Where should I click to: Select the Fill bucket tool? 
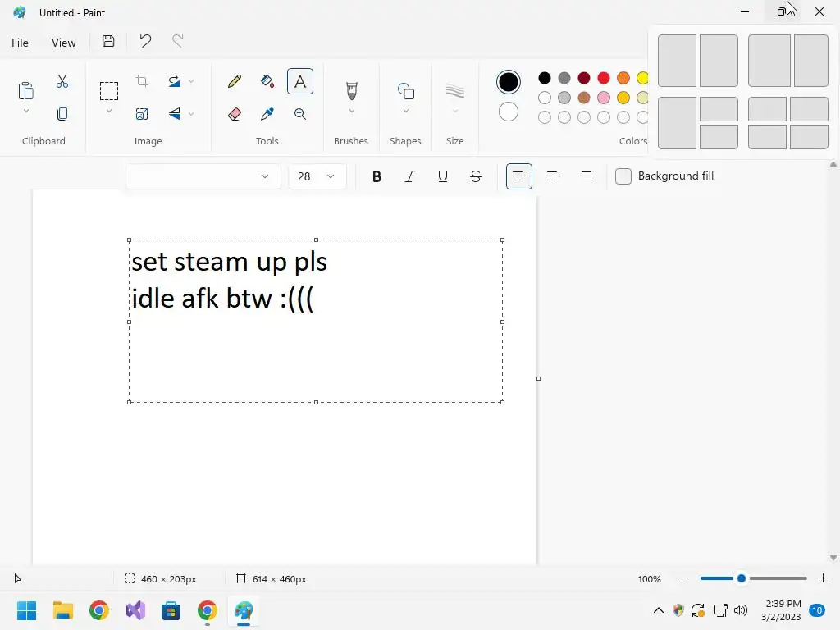(x=267, y=81)
